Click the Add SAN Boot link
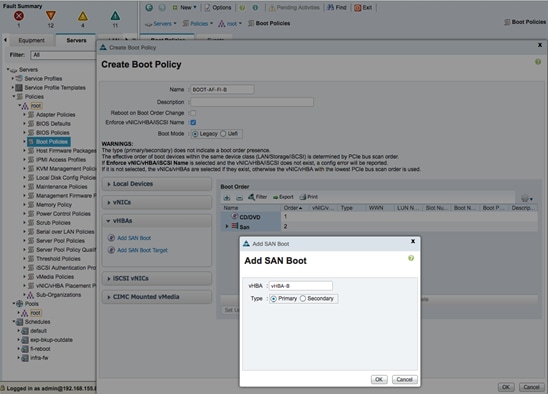 point(134,238)
